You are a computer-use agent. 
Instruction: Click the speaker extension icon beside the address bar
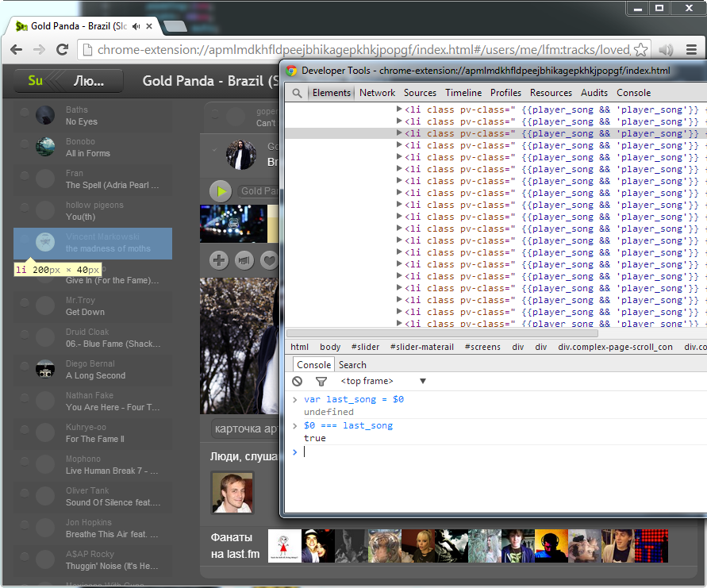coord(666,50)
